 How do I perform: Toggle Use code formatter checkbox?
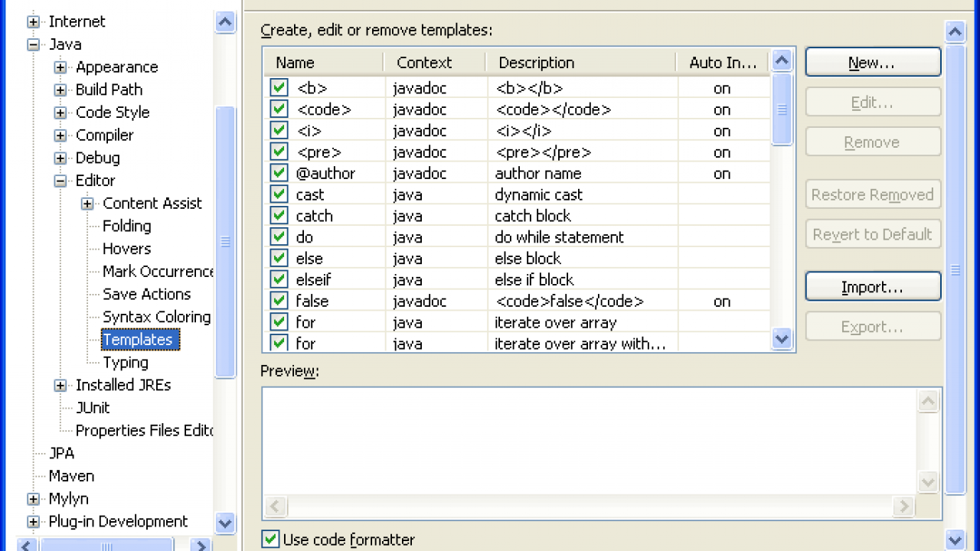(270, 539)
